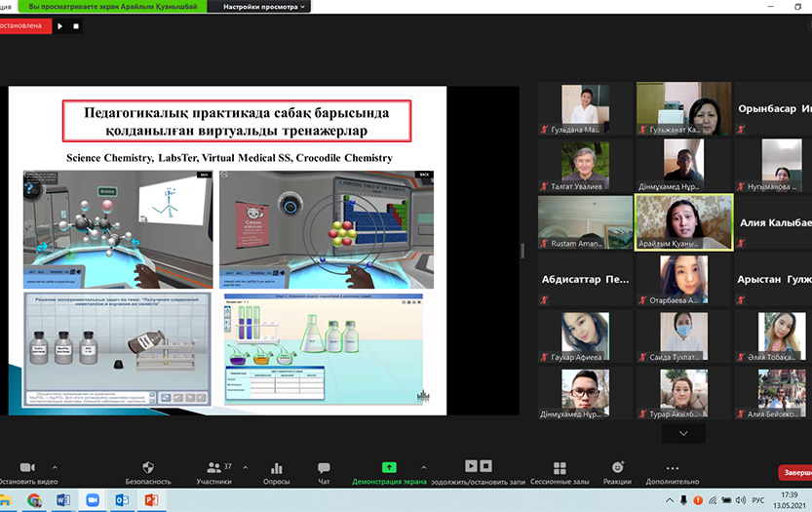Expand the video options arrow next to camera
The image size is (812, 512).
(55, 467)
